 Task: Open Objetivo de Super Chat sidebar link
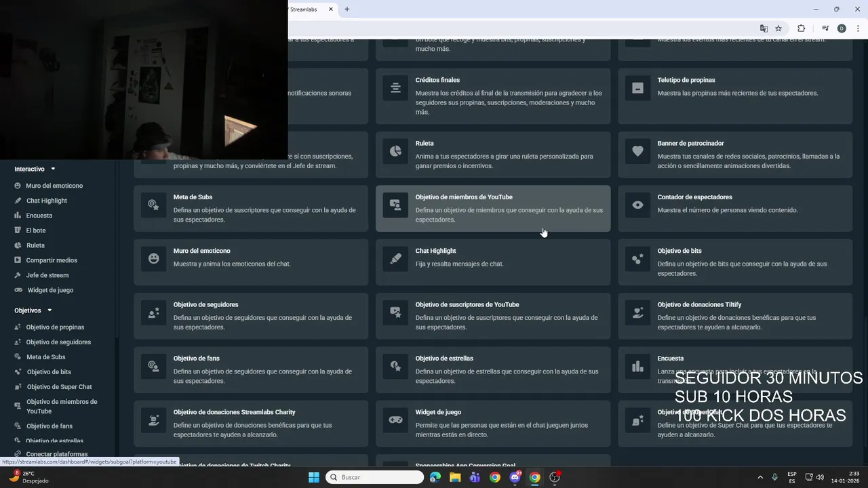(54, 387)
